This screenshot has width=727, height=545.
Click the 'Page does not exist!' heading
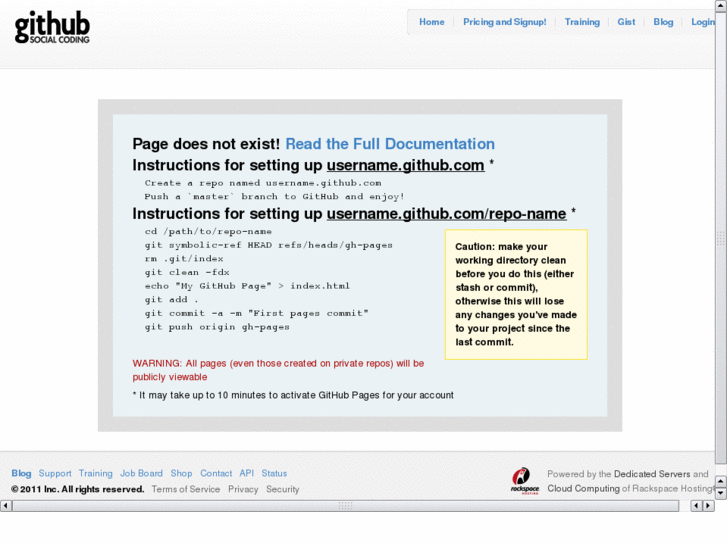point(206,144)
